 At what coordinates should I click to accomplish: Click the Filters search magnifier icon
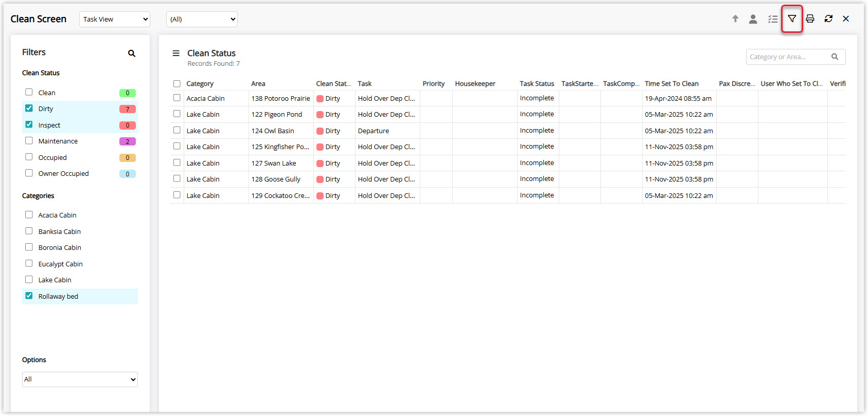click(132, 53)
